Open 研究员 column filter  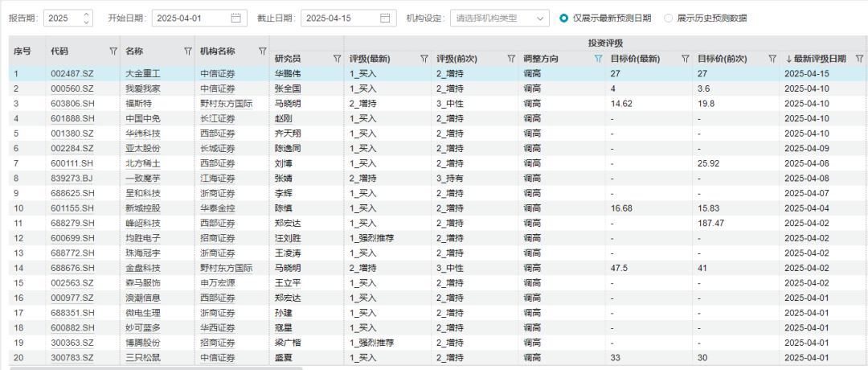(x=338, y=59)
